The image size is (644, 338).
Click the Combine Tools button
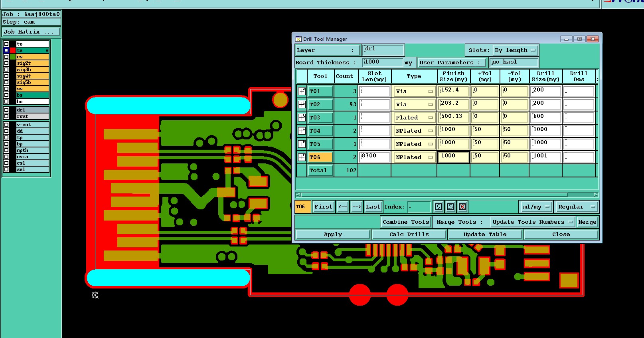(x=406, y=222)
